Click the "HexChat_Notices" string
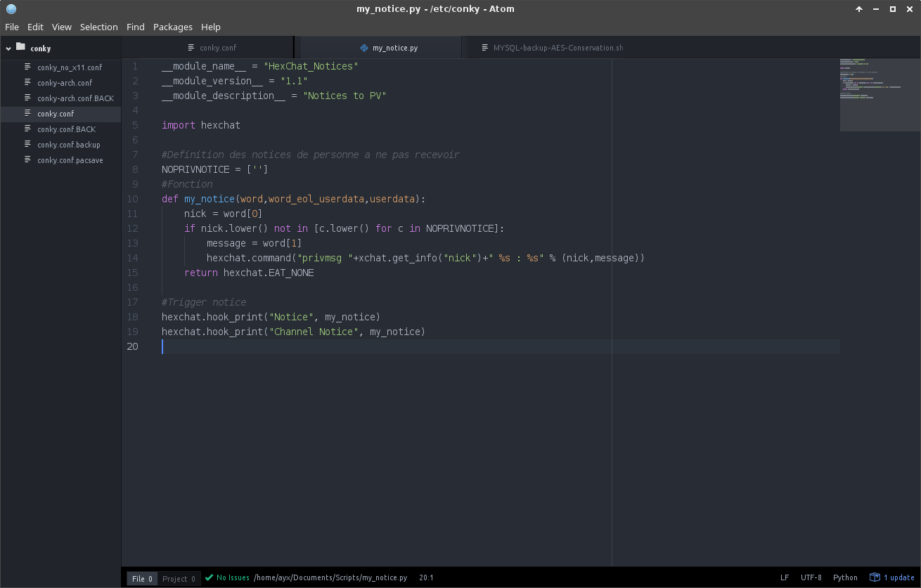 311,66
